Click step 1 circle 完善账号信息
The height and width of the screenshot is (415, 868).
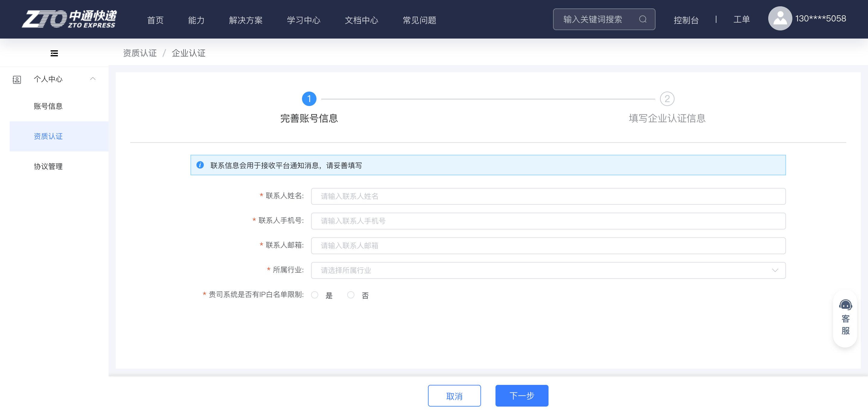click(x=309, y=99)
